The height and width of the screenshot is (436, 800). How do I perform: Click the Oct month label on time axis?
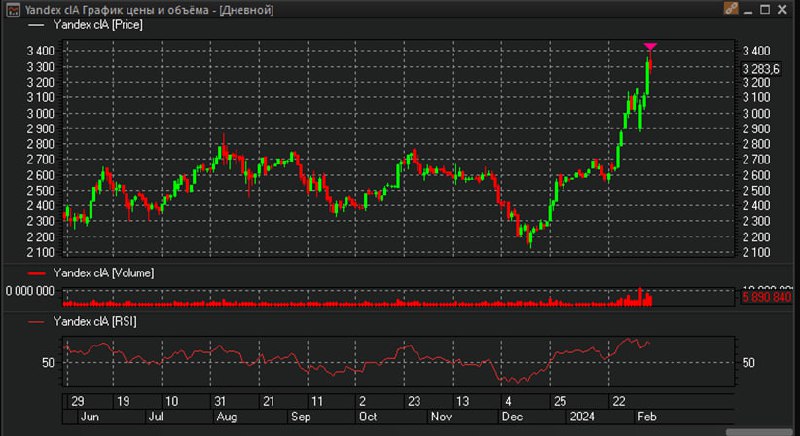[368, 417]
